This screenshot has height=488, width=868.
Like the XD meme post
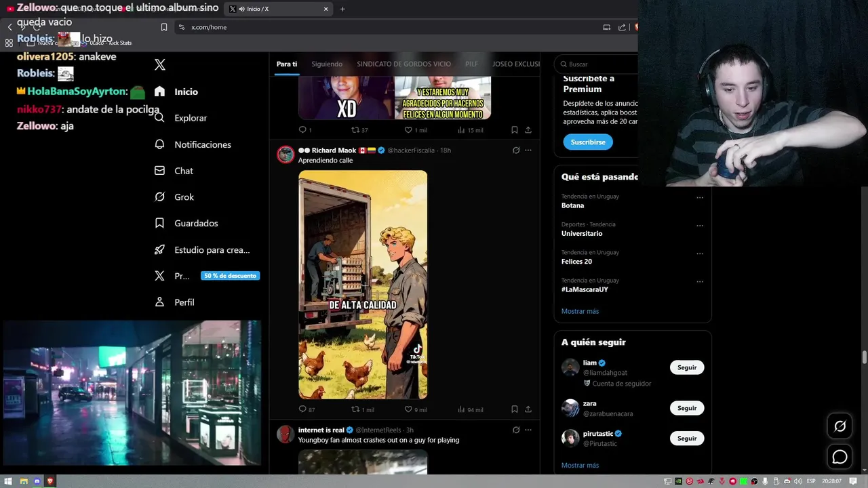(415, 130)
